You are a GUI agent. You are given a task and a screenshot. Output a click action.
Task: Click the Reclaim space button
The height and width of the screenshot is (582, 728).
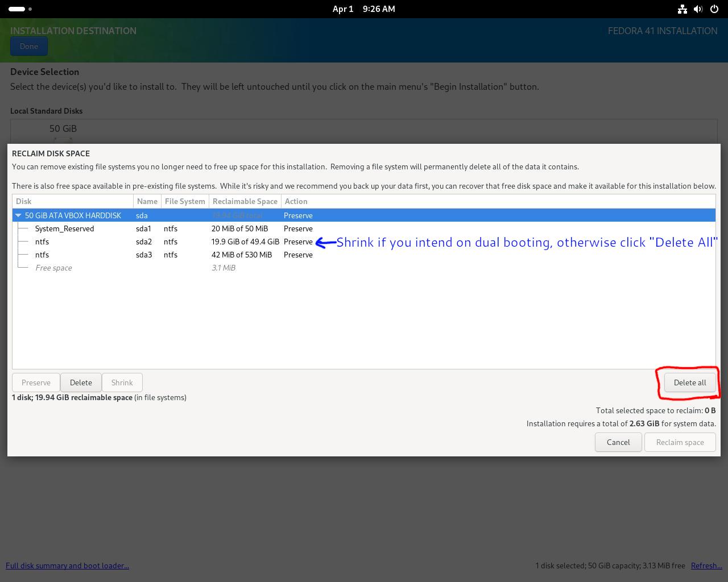[x=680, y=442]
